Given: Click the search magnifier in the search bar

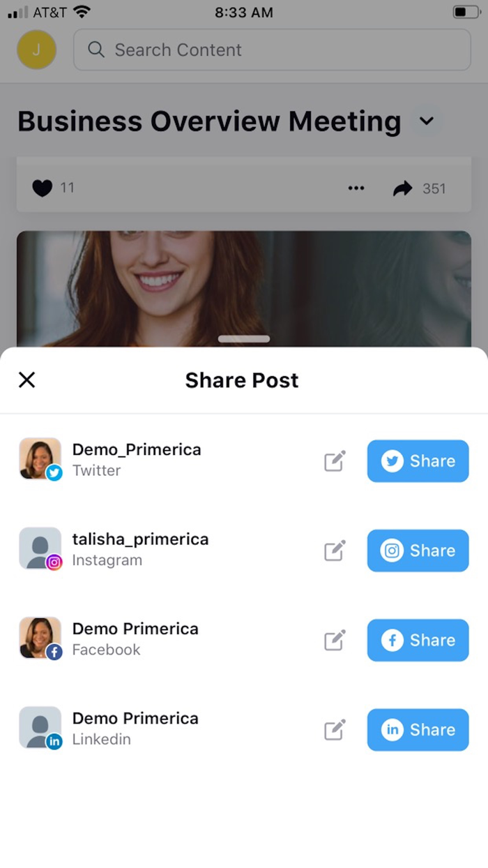Looking at the screenshot, I should [96, 50].
